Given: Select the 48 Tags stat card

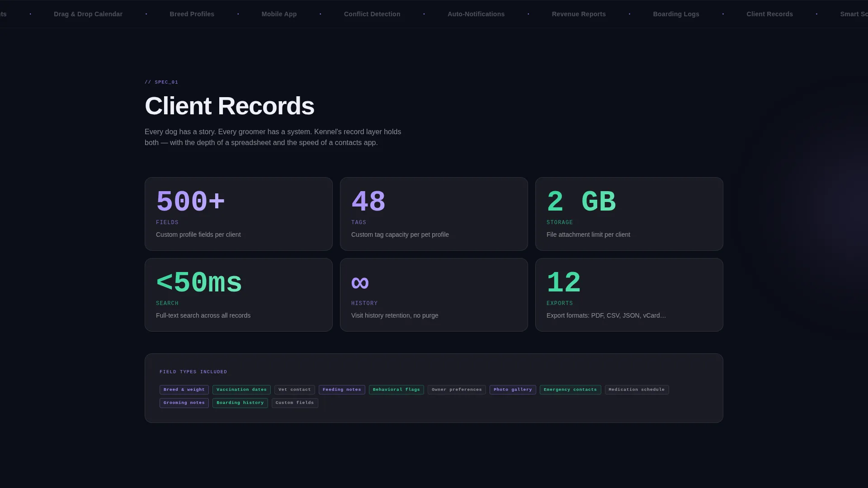Looking at the screenshot, I should click(x=434, y=214).
